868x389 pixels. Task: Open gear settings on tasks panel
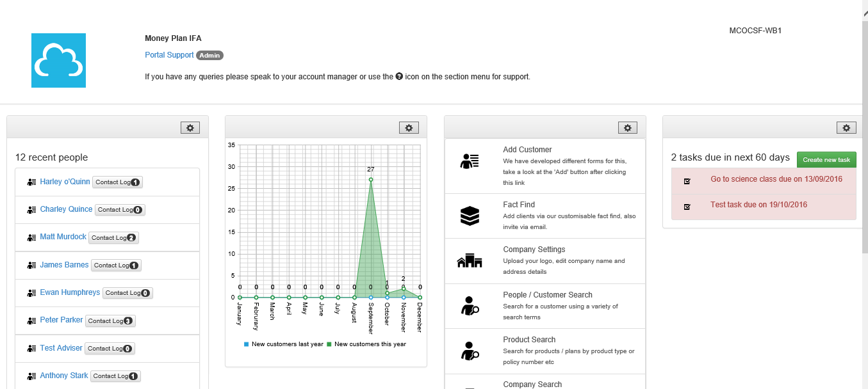[846, 128]
